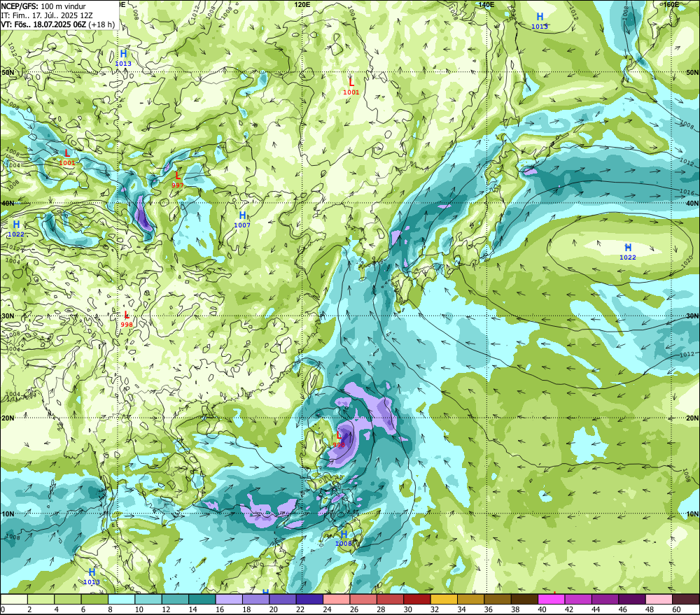
Task: Click the L 1001 low over northeast China
Action: [351, 87]
